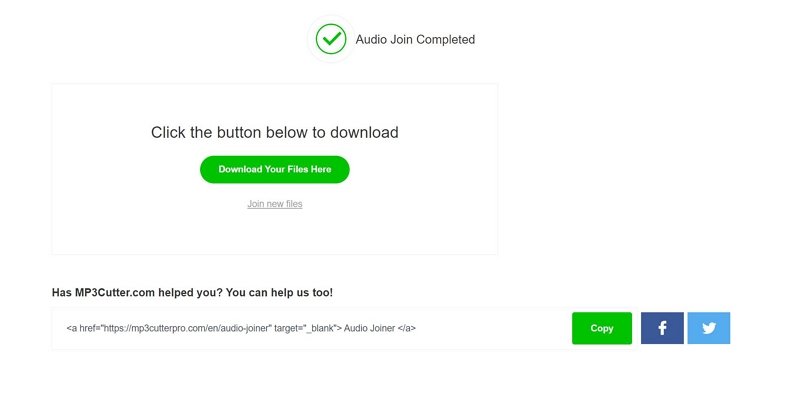800x415 pixels.
Task: Click the word 'Completed' beside the checkmark
Action: (x=445, y=39)
